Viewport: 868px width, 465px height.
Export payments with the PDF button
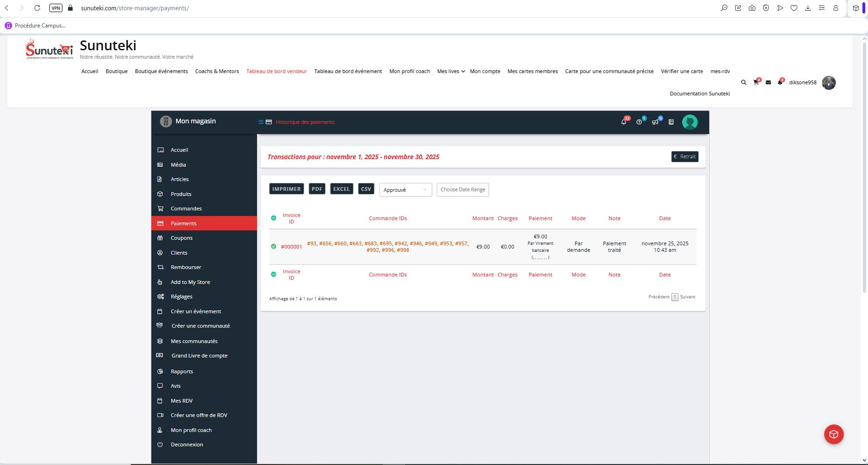pyautogui.click(x=317, y=189)
